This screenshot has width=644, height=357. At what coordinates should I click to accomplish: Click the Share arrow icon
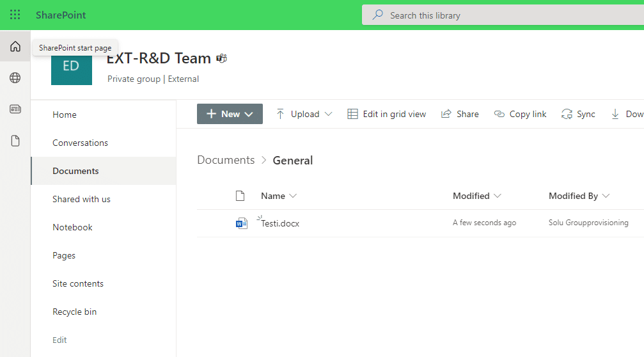pos(446,114)
